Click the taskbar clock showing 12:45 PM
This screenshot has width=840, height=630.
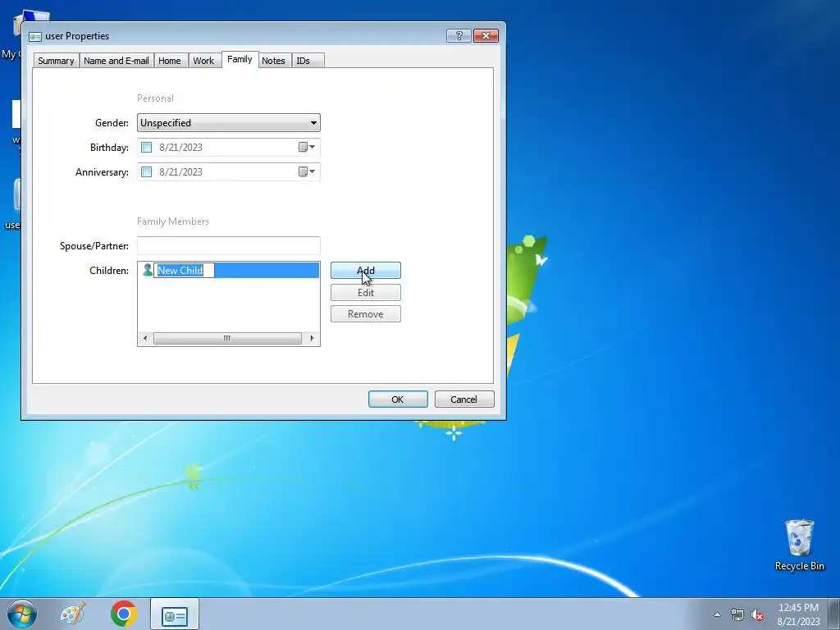coord(798,614)
